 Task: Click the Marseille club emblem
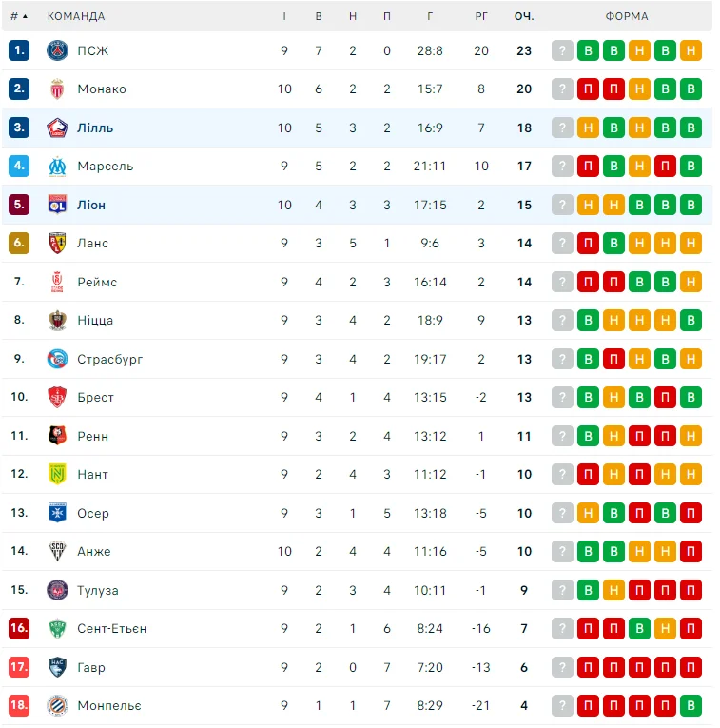point(58,167)
